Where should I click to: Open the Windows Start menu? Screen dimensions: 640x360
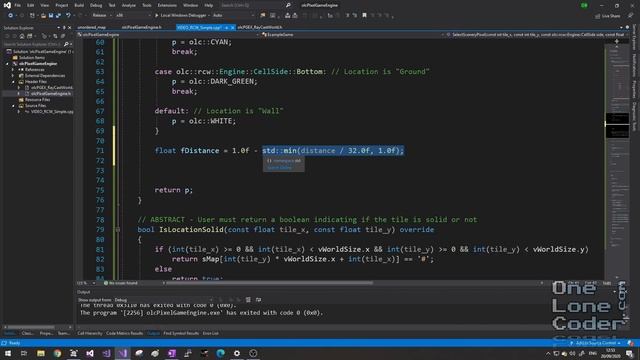[8, 353]
